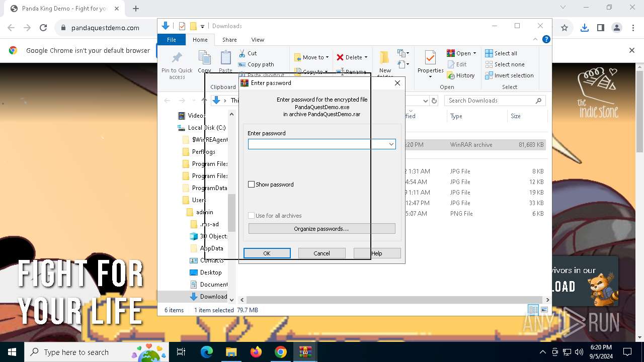Open Chrome profile avatar icon
This screenshot has width=644, height=362.
click(617, 28)
